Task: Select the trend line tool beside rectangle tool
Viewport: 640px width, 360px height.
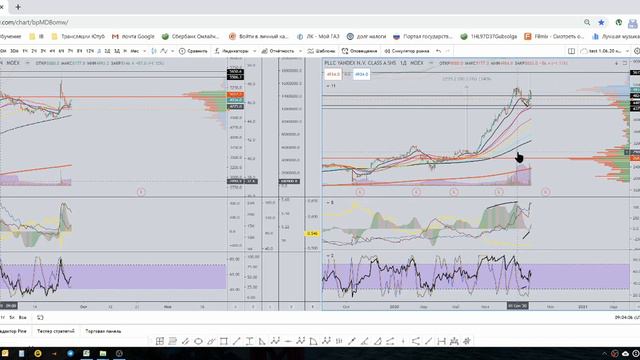Action: coord(236,341)
